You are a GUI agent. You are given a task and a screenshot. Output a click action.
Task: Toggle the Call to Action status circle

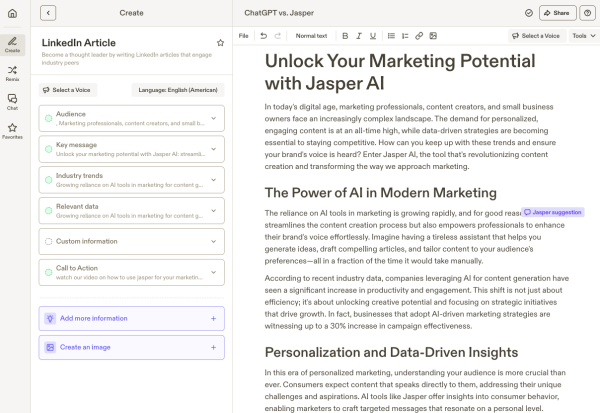tap(49, 272)
